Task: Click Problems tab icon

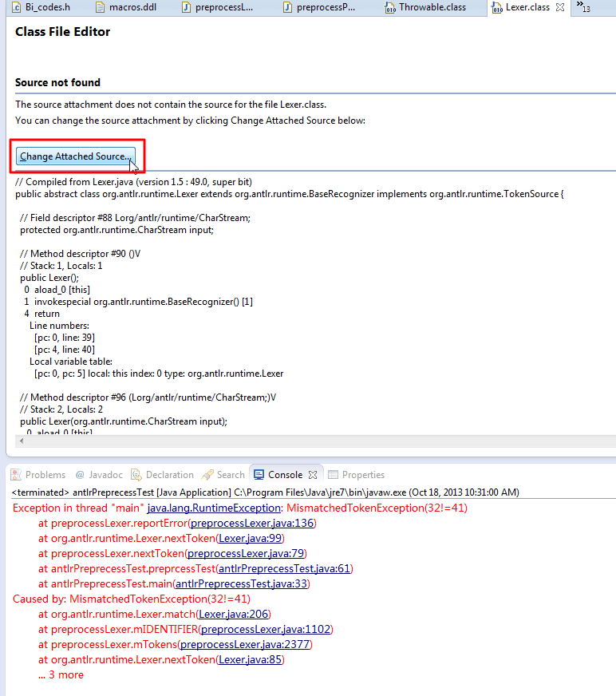Action: click(x=16, y=474)
